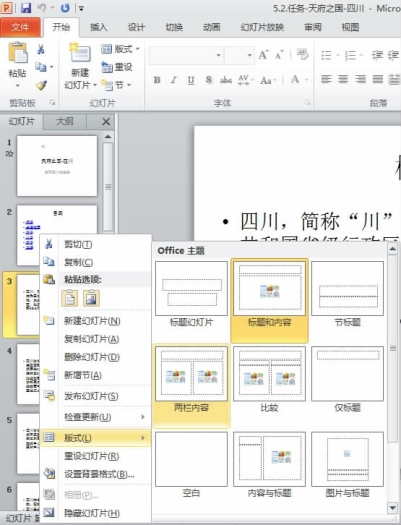The height and width of the screenshot is (525, 401).
Task: Toggle Bold formatting
Action: 157,80
